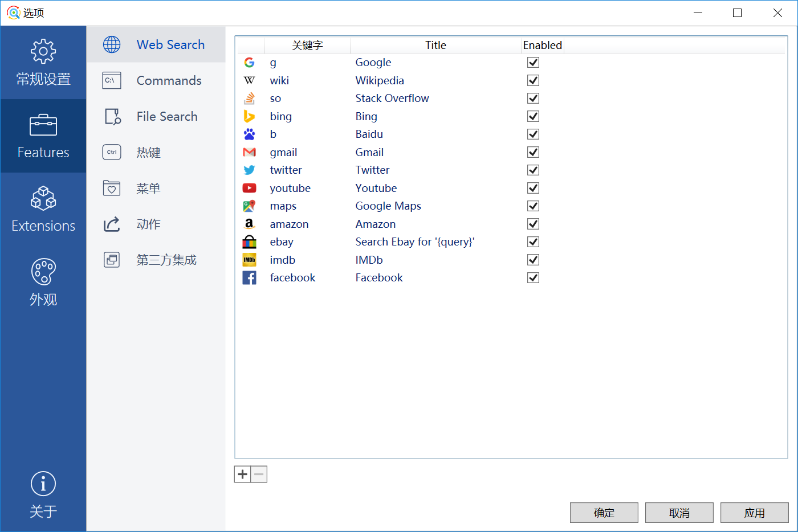Viewport: 798px width, 532px height.
Task: Click the Ebay shopping bag icon
Action: pos(249,242)
